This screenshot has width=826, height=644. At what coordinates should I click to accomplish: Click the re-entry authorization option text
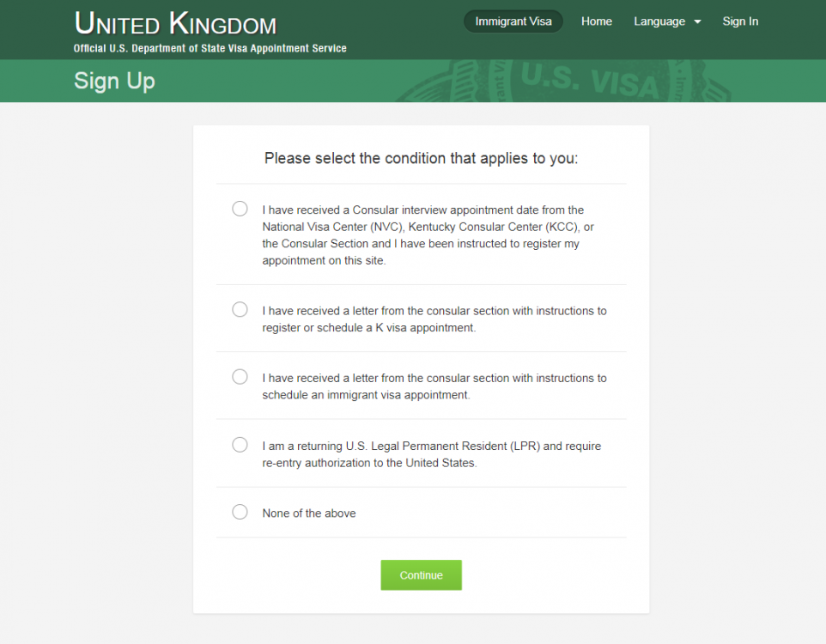point(431,454)
